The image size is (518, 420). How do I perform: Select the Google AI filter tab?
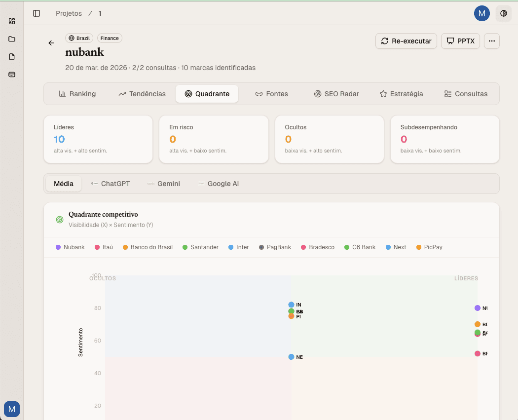(219, 184)
